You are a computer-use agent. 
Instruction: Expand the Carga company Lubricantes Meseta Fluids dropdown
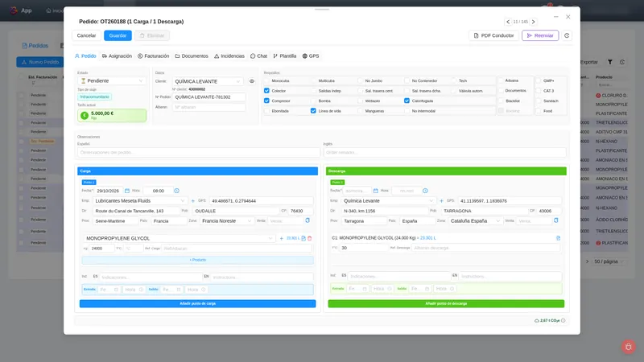pyautogui.click(x=139, y=200)
